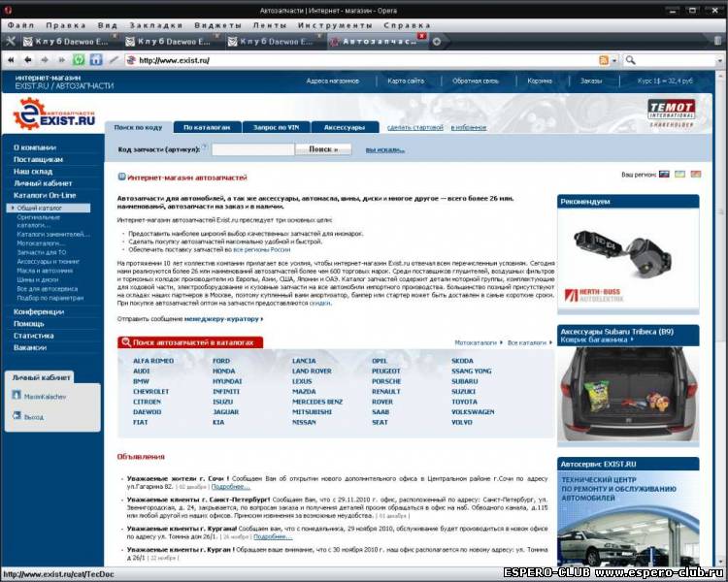Go back with the Back arrow
The image size is (728, 582).
tap(28, 60)
